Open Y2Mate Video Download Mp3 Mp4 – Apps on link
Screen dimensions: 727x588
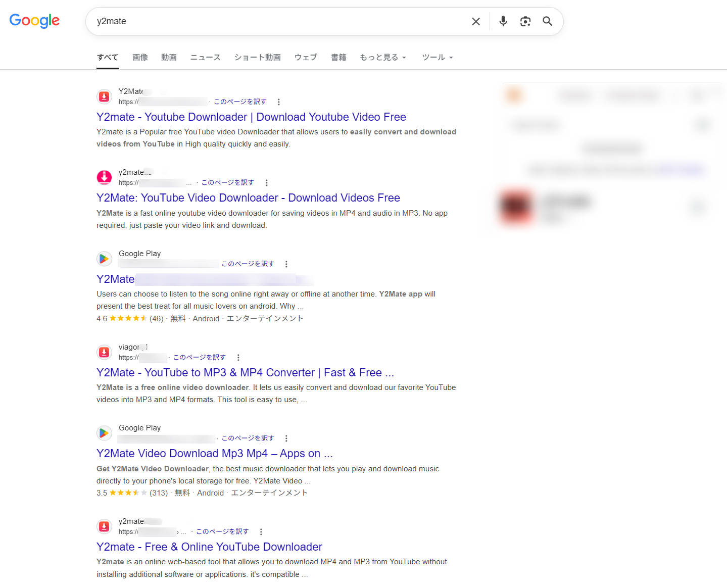pos(214,453)
